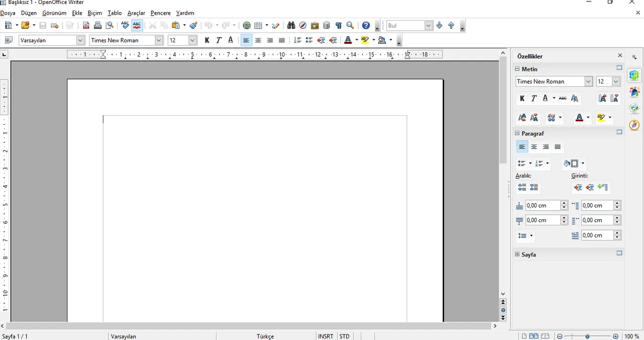Click the New document icon
The image size is (644, 340).
[x=8, y=25]
